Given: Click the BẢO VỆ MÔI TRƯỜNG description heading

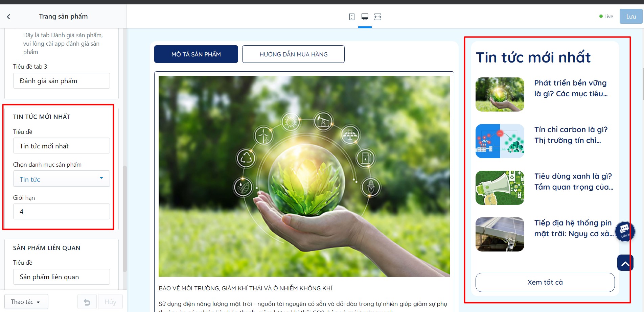Looking at the screenshot, I should pos(246,288).
